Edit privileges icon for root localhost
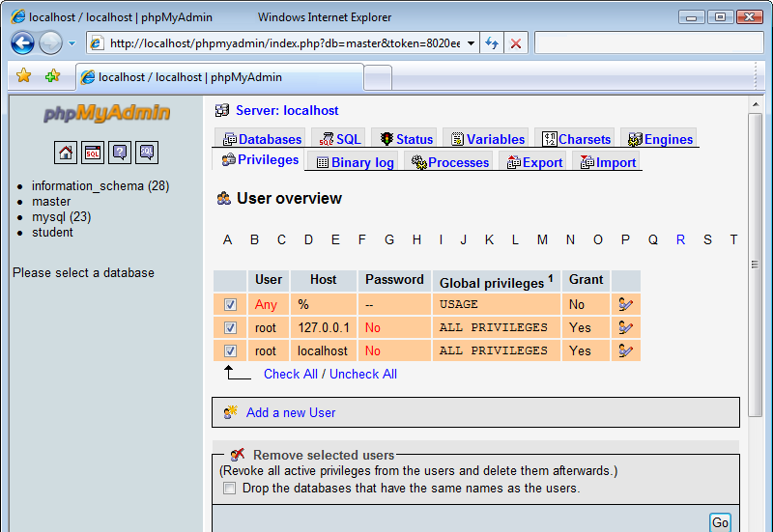 tap(625, 350)
